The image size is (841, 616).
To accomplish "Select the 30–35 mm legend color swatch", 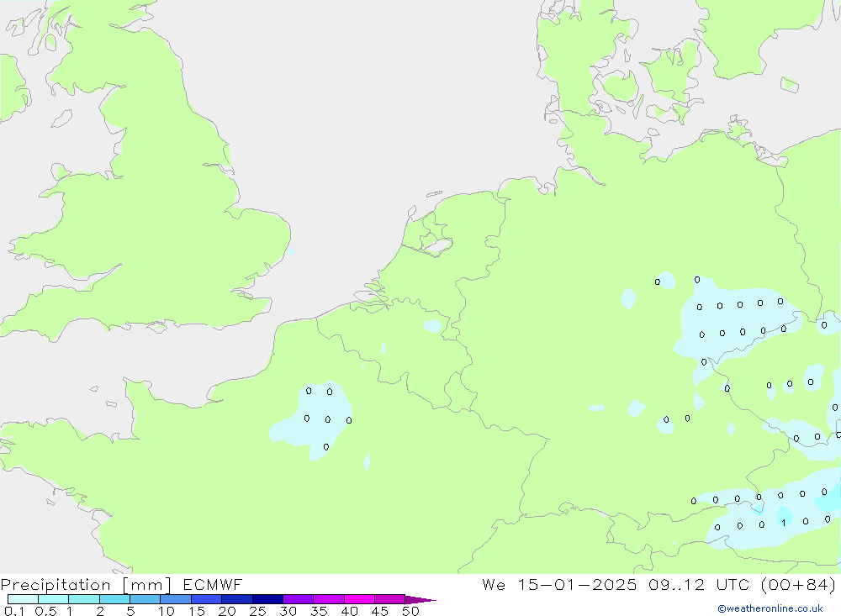I will tap(299, 599).
